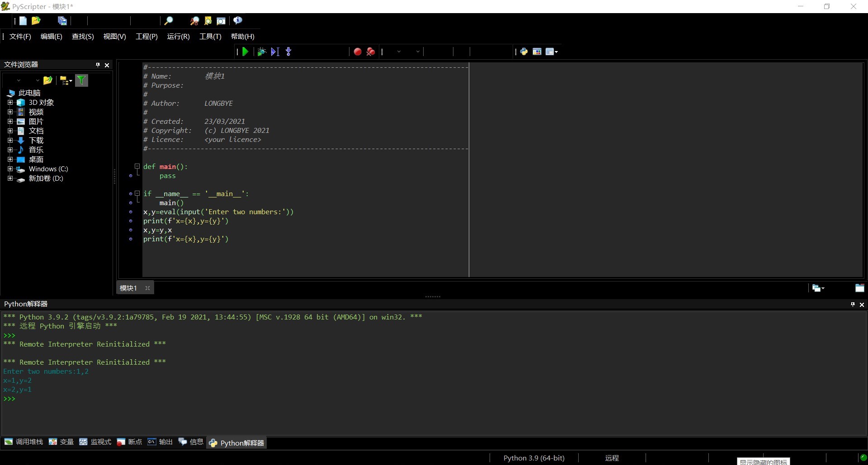Expand the 新加卷 (D:) drive
The height and width of the screenshot is (465, 868).
point(10,178)
